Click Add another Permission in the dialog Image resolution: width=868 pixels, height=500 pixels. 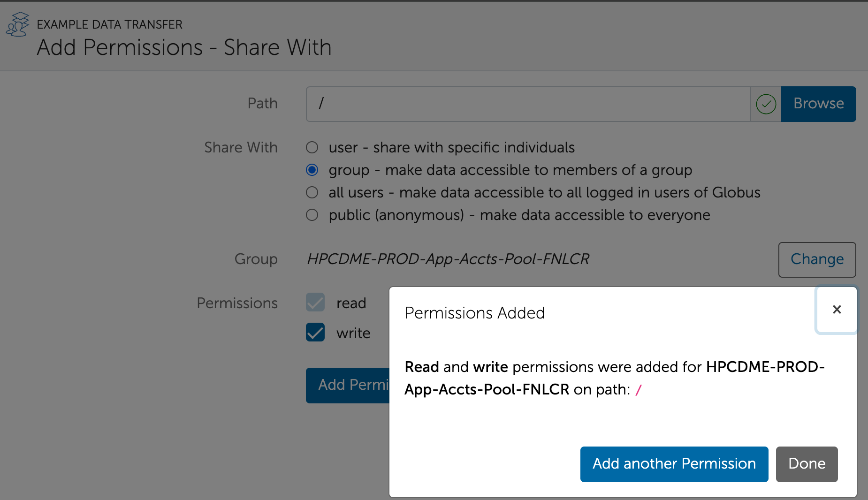pyautogui.click(x=674, y=464)
